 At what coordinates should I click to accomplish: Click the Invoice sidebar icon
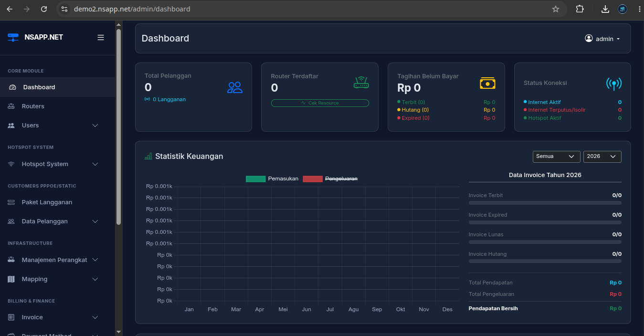pos(11,317)
